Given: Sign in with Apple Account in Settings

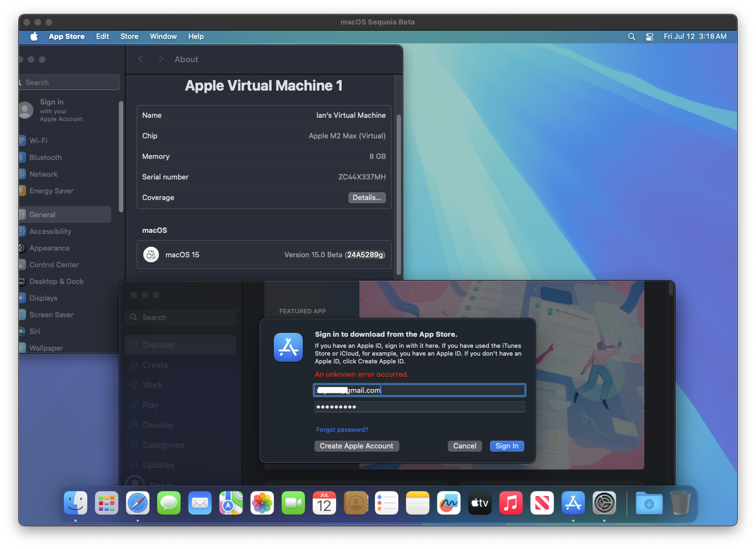Looking at the screenshot, I should coord(61,110).
